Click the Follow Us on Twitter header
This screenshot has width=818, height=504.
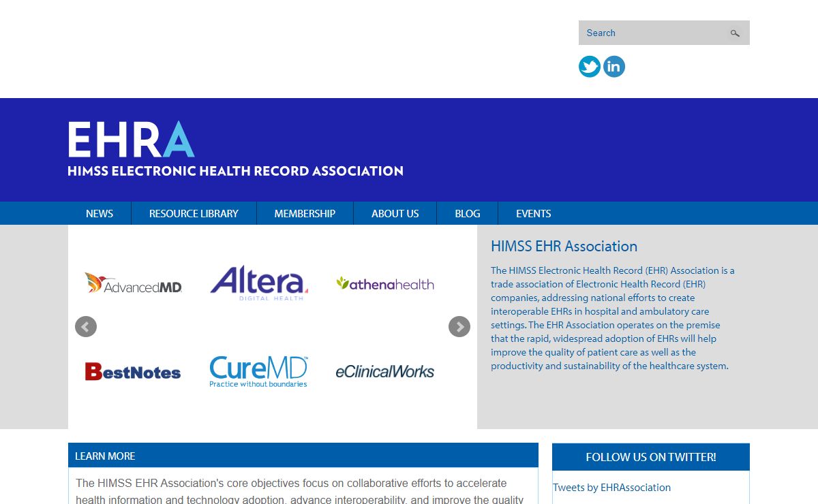(x=651, y=457)
